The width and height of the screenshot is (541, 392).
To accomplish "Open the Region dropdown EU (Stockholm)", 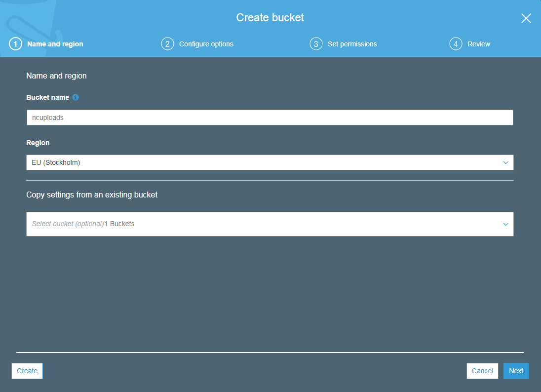I will (270, 162).
